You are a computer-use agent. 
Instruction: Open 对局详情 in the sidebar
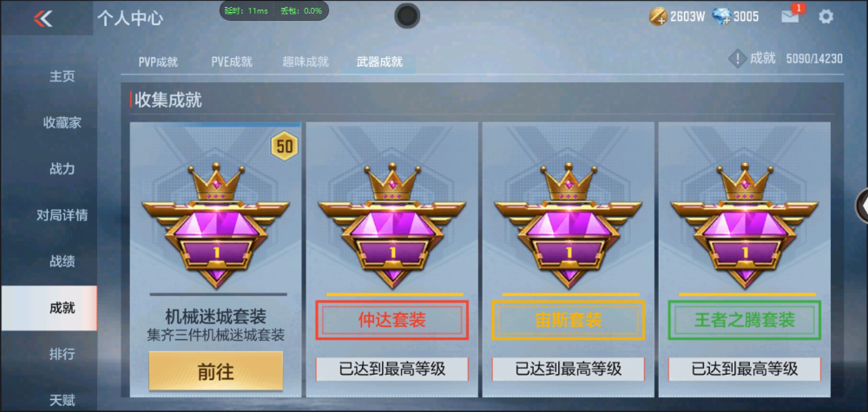62,215
